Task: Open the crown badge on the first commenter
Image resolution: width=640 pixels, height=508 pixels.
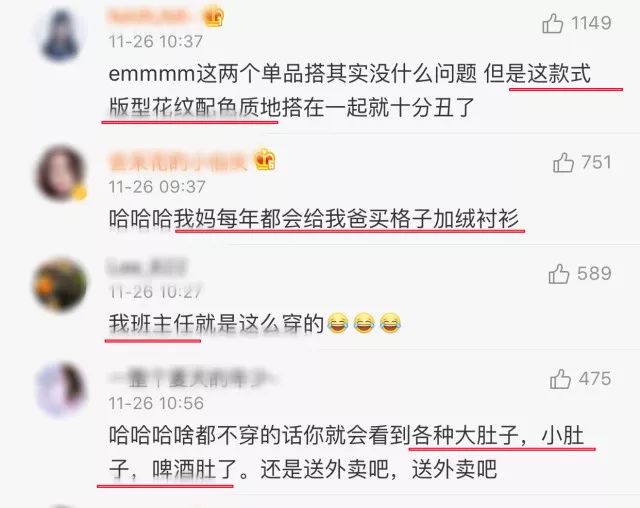Action: point(213,17)
